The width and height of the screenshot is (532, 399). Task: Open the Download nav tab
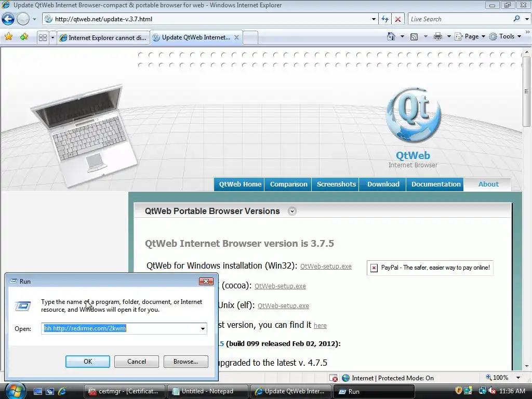383,184
